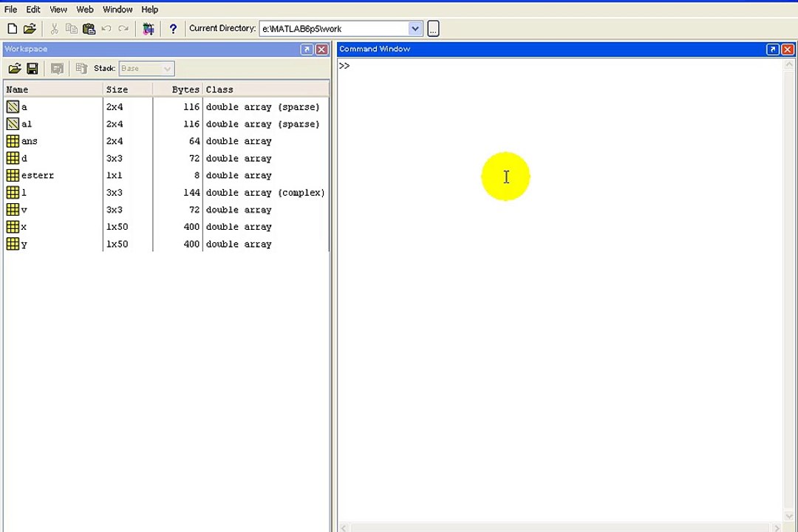Launch Simulink from the toolbar icon
This screenshot has width=798, height=532.
tap(148, 29)
